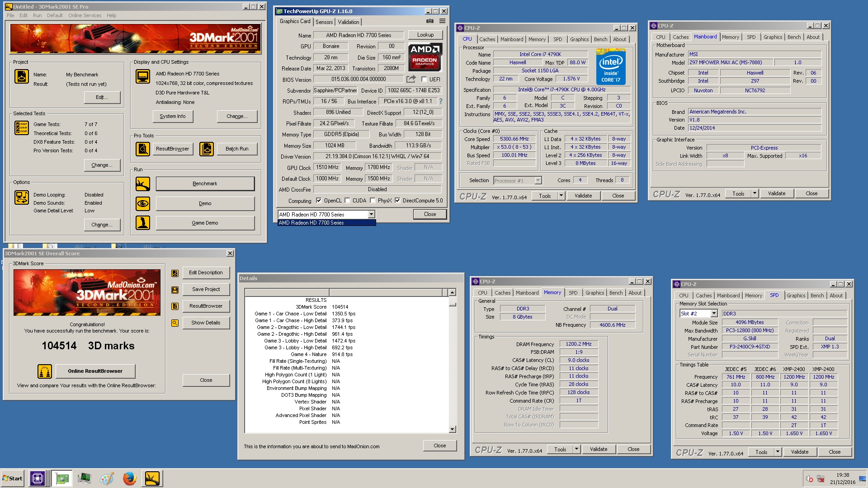Toggle the CUDA checkbox

347,201
